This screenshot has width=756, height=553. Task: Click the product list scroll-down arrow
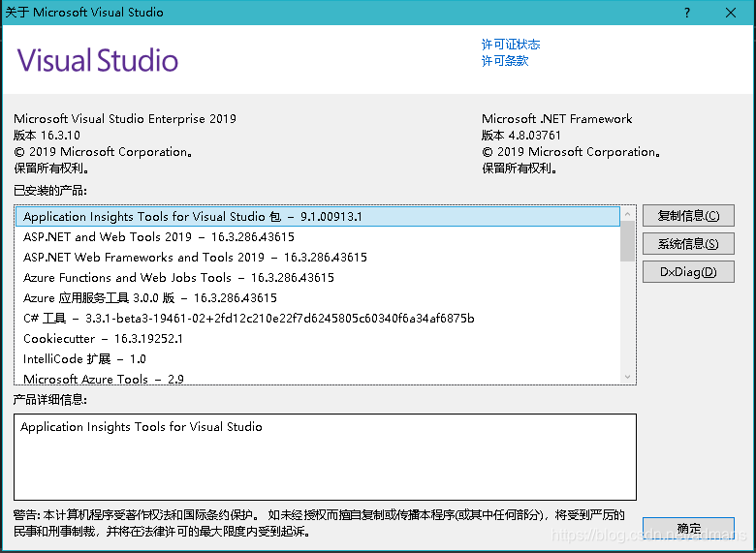tap(627, 377)
